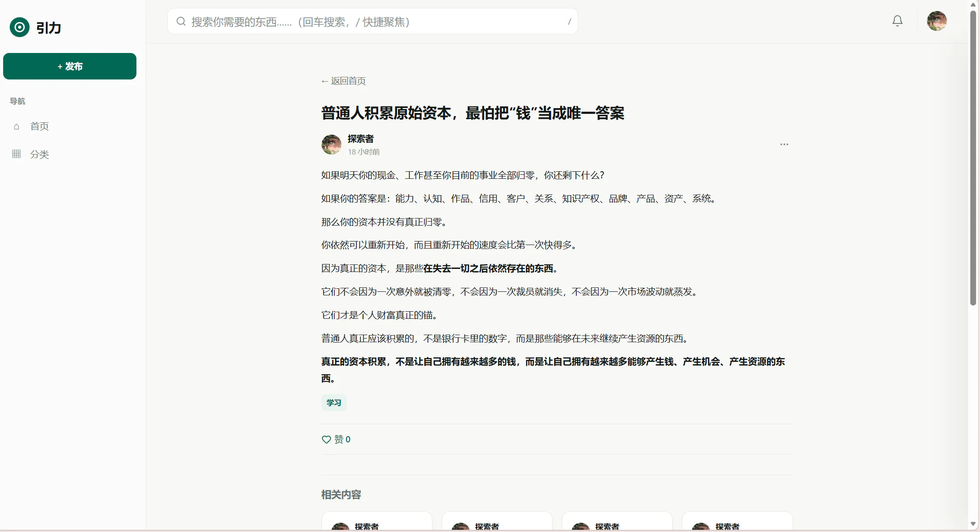Focus the search input field
Screen dimensions: 980x532
coord(372,21)
